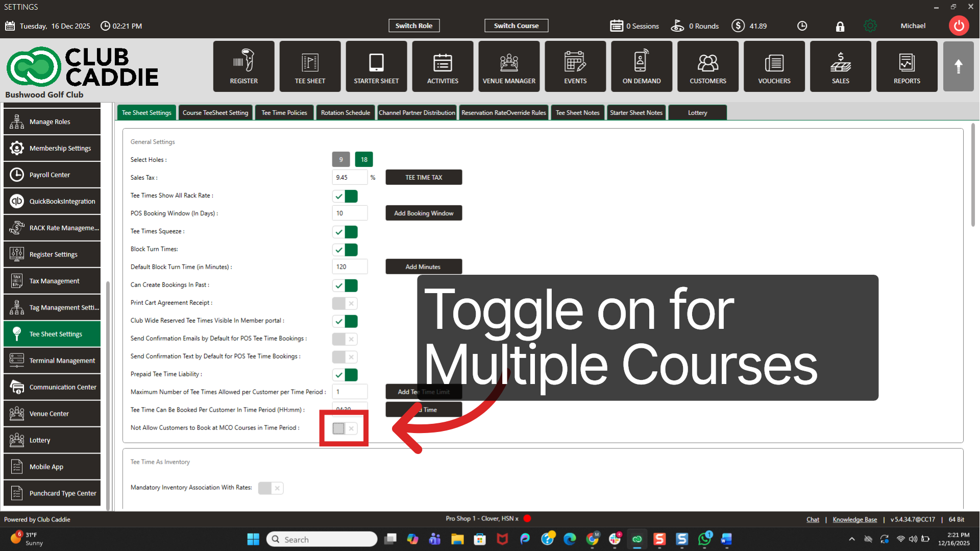Click the lock screen padlock icon

click(840, 26)
